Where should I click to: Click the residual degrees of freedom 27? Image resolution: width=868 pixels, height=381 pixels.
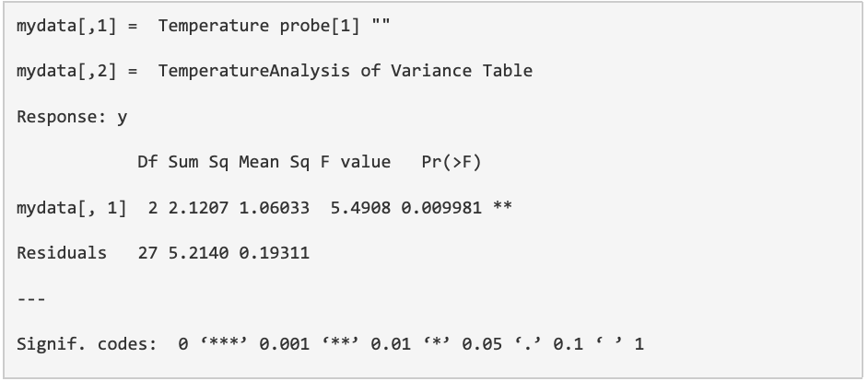(x=147, y=252)
